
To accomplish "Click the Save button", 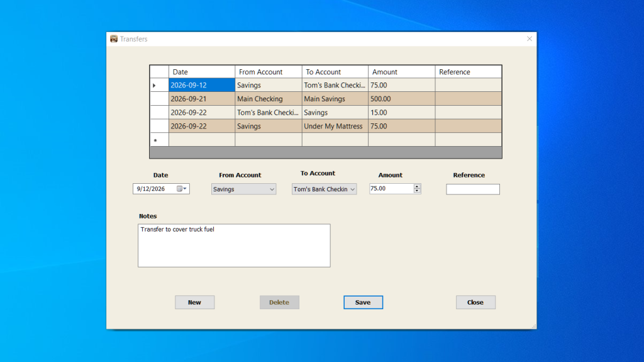I will point(363,302).
